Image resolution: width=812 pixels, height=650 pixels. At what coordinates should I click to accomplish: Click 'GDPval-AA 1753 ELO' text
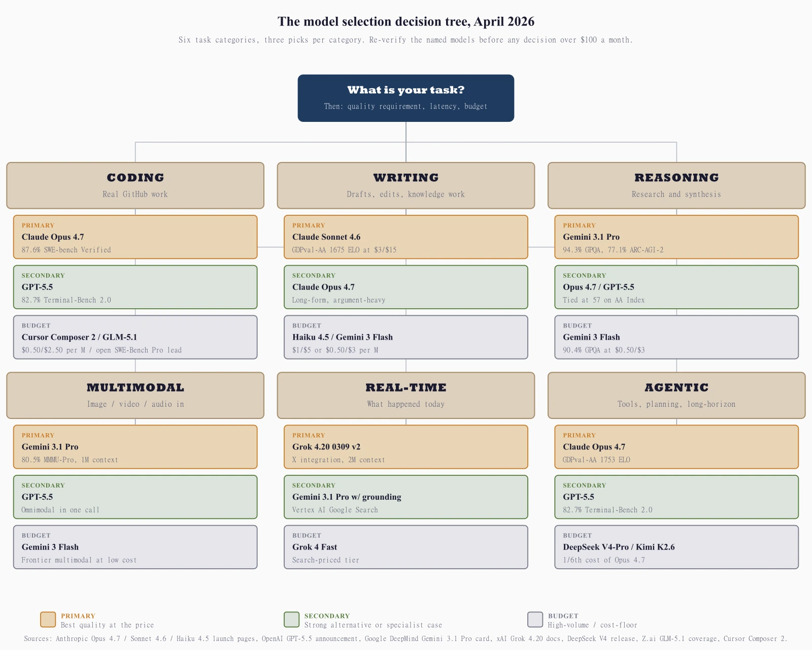pos(596,460)
